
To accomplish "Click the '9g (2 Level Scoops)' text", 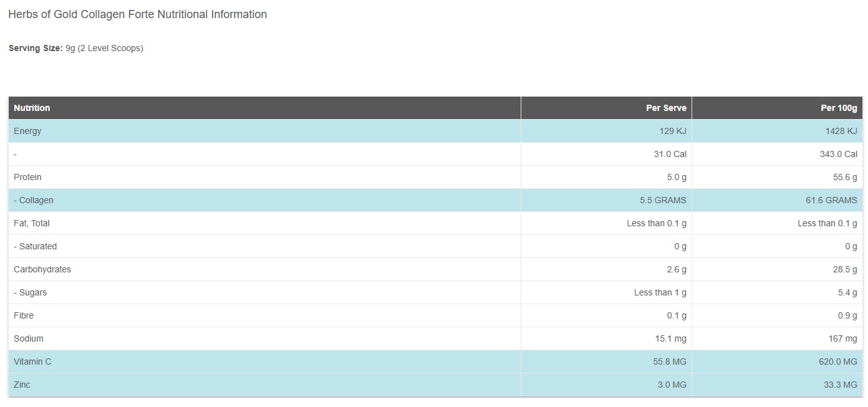I will coord(104,48).
